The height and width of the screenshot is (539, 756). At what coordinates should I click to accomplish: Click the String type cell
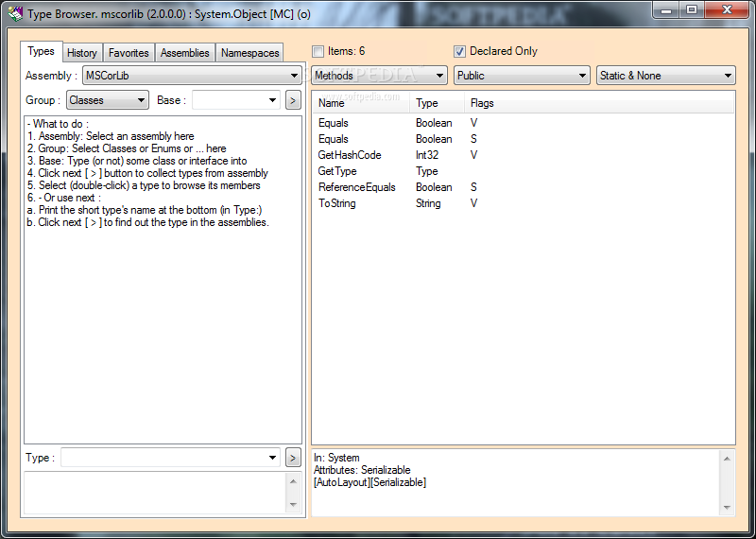coord(428,203)
